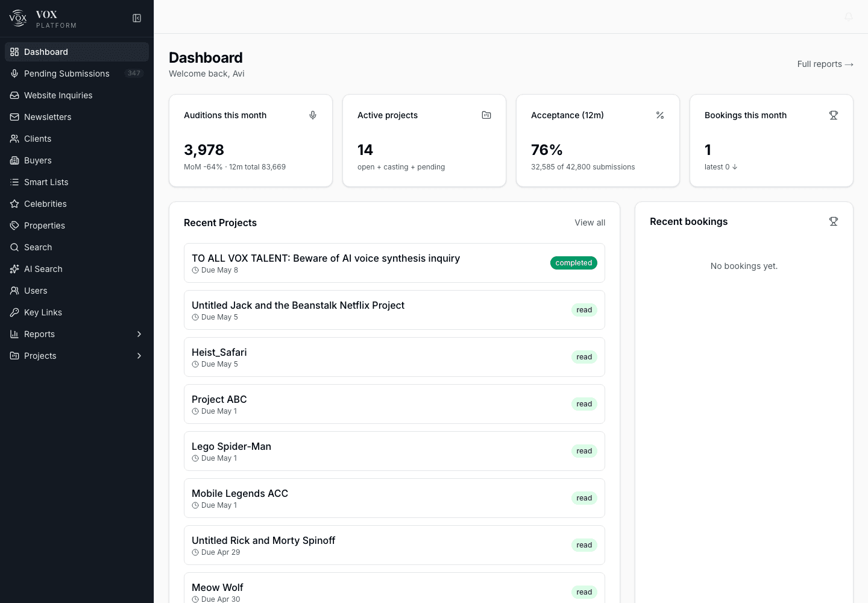Screen dimensions: 868x603
Task: Click the AI Search sparkles icon
Action: (x=14, y=269)
